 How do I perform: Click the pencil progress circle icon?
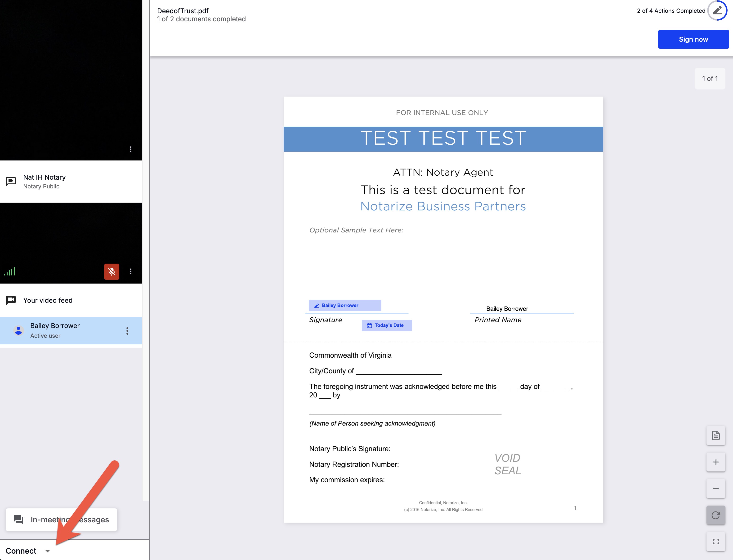click(717, 11)
